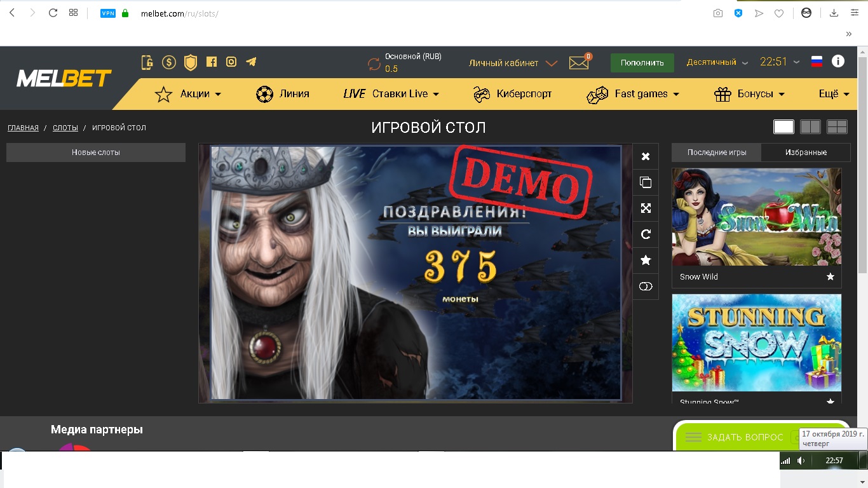Bookmark page with heart icon

(x=779, y=13)
